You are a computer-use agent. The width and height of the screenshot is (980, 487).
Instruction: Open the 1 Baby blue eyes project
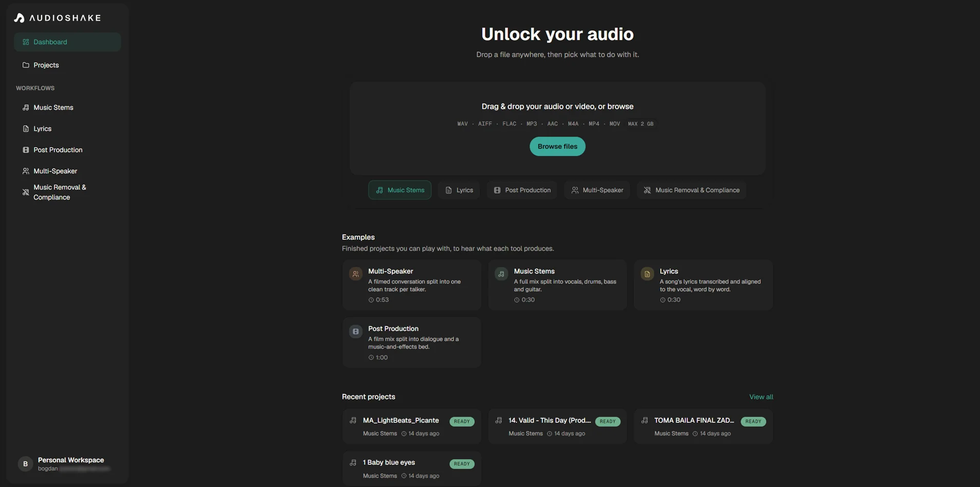(412, 469)
